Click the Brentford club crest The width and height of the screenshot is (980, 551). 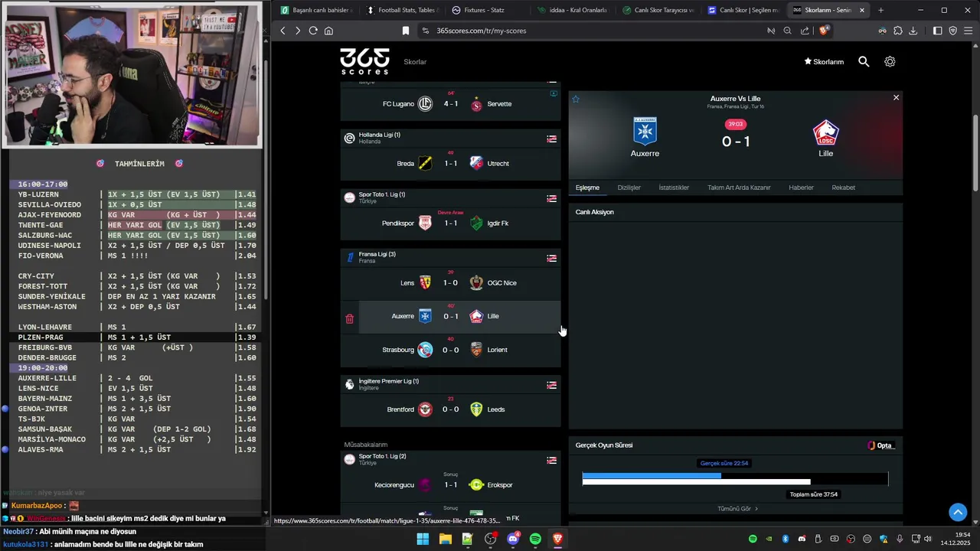[x=425, y=409]
